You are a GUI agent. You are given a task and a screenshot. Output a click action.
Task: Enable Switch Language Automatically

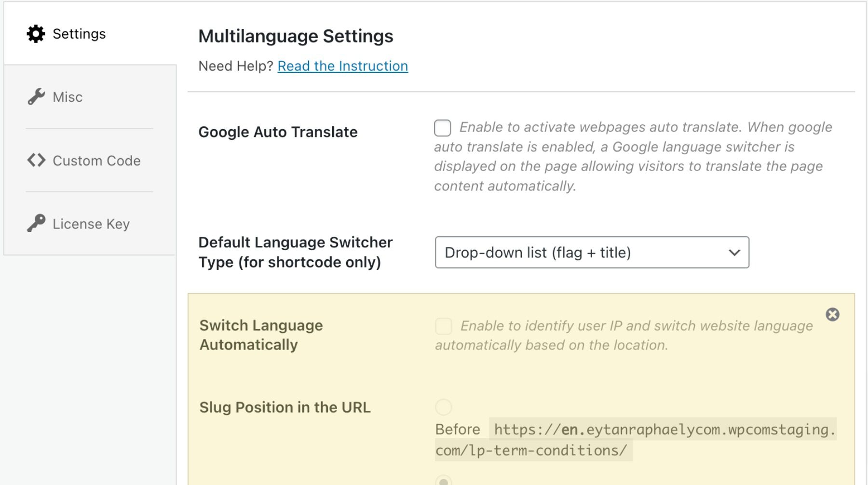tap(443, 326)
